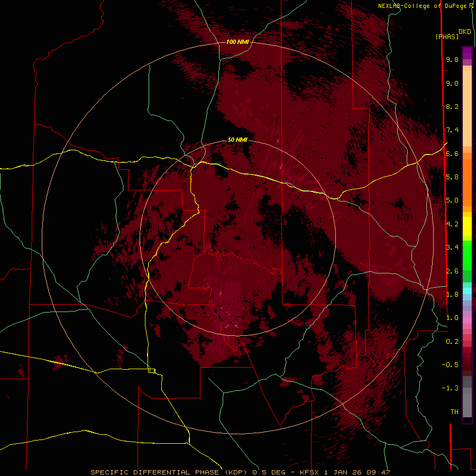Pick the cyan segment of the color bar

pos(467,291)
